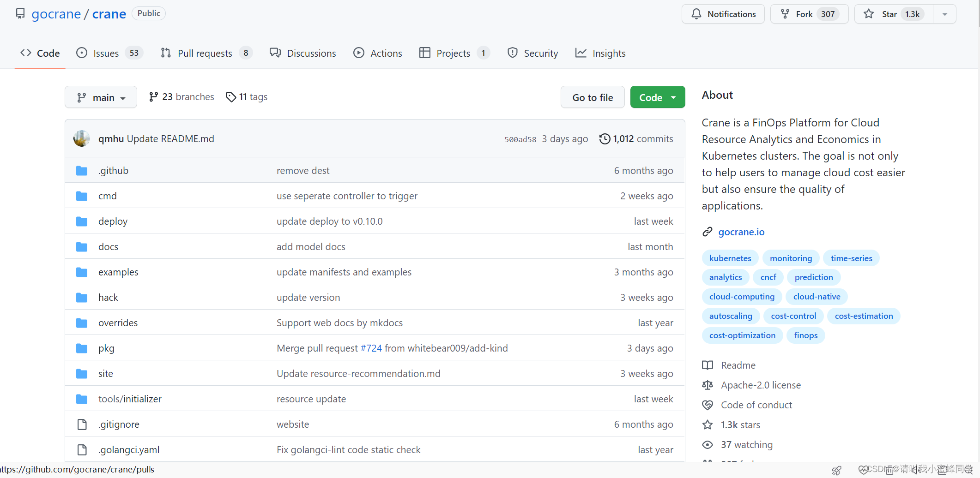Click the finops topic tag
980x478 pixels.
point(806,335)
